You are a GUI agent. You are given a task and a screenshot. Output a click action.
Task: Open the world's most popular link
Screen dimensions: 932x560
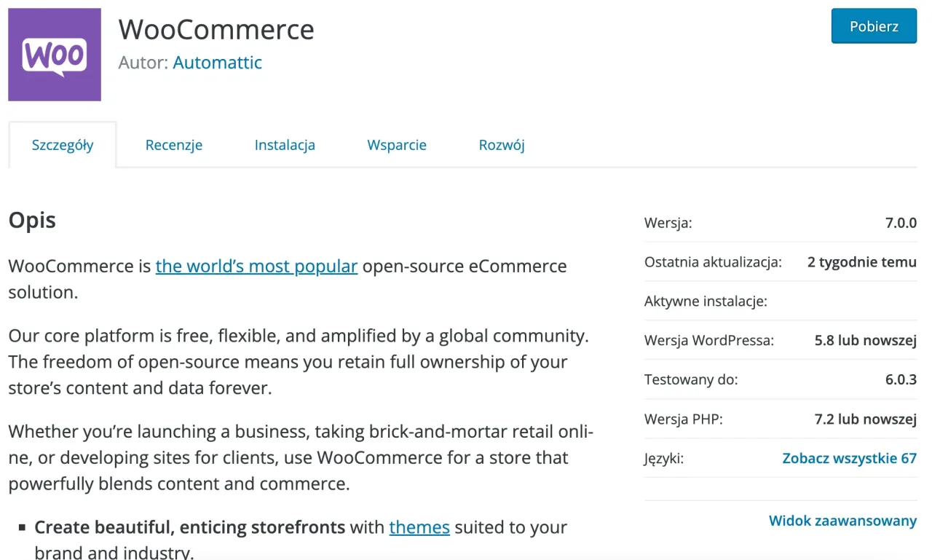coord(256,266)
